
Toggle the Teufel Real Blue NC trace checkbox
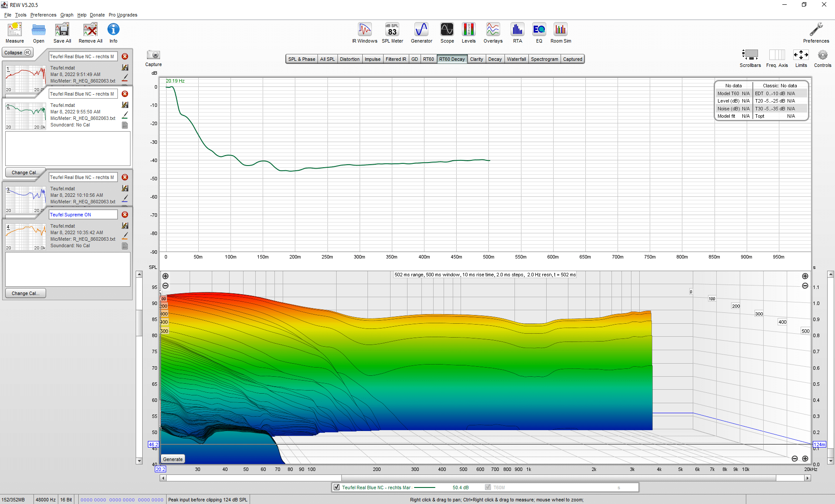337,487
